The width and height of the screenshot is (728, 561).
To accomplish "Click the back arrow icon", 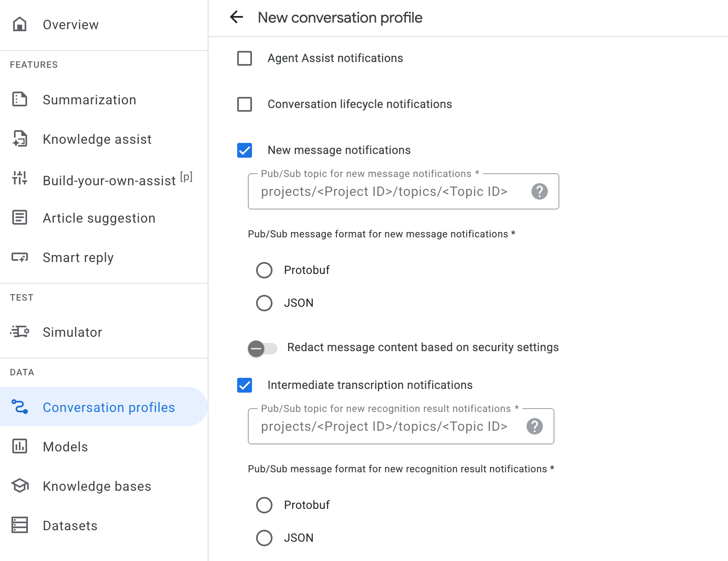I will tap(236, 17).
